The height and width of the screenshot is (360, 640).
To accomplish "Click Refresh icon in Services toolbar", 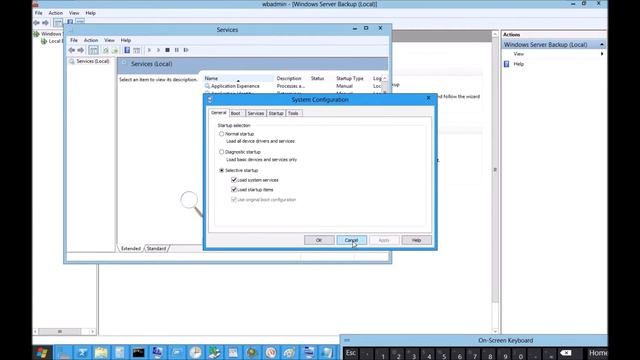I will [x=106, y=50].
